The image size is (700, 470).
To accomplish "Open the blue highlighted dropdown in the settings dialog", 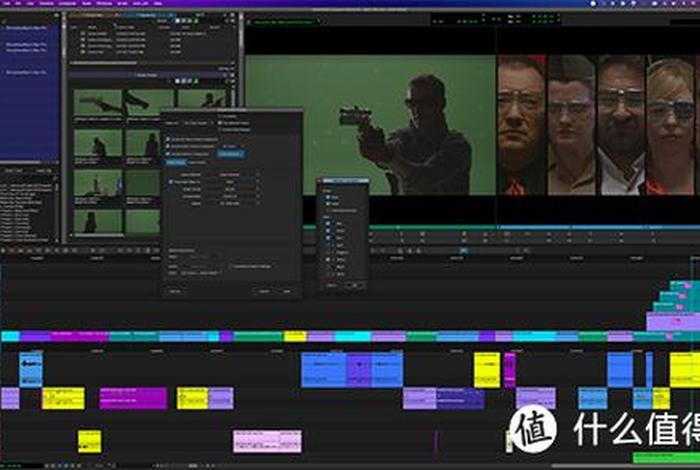I will pos(230,154).
